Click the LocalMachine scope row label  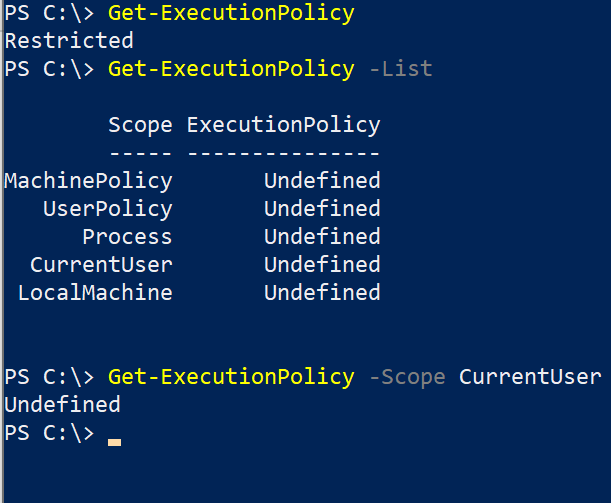tap(95, 293)
